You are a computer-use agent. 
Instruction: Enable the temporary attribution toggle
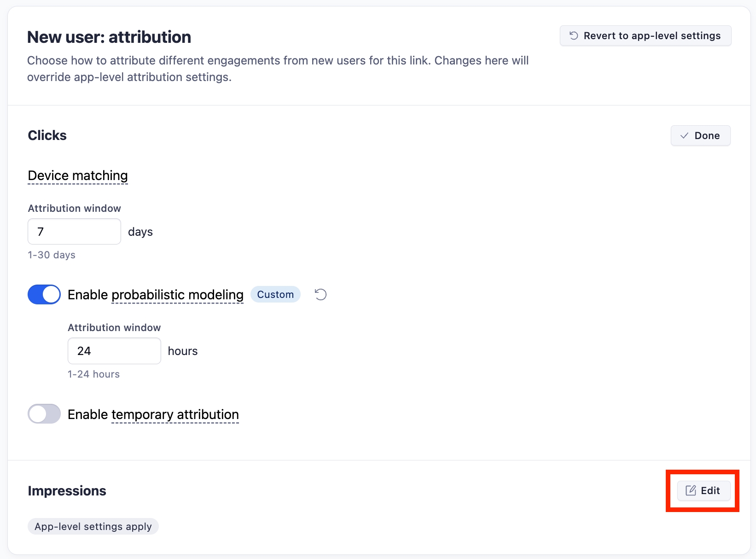(44, 414)
